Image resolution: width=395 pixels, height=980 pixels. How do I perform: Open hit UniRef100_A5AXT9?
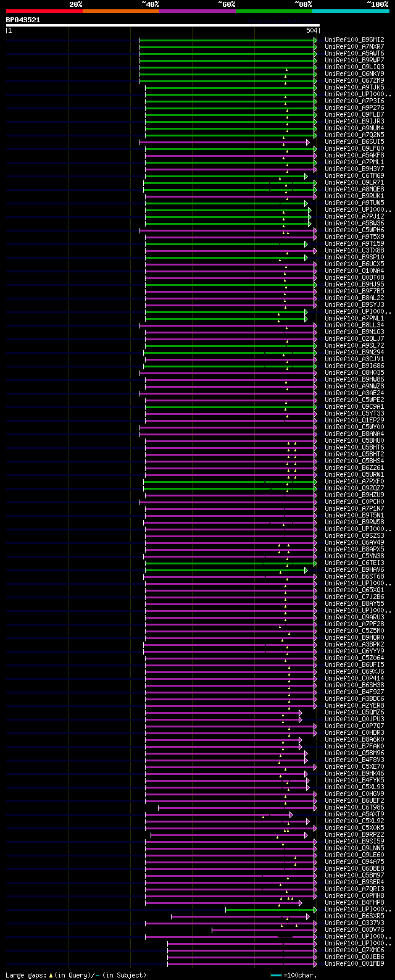[354, 814]
